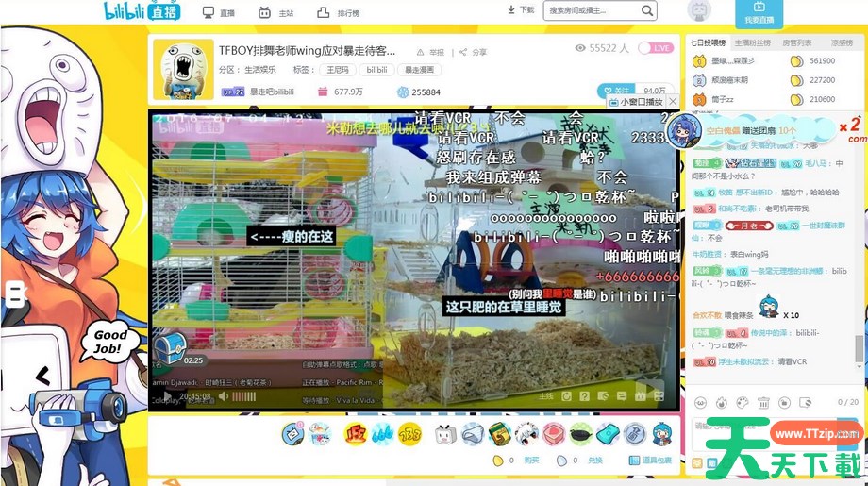Toggle danmaku display in player

tap(621, 396)
